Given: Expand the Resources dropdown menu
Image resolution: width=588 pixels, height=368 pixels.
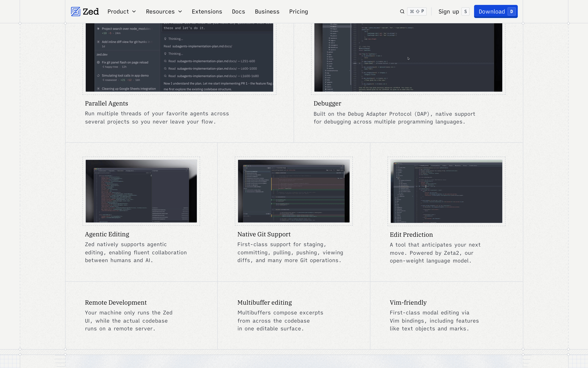Looking at the screenshot, I should click(164, 11).
